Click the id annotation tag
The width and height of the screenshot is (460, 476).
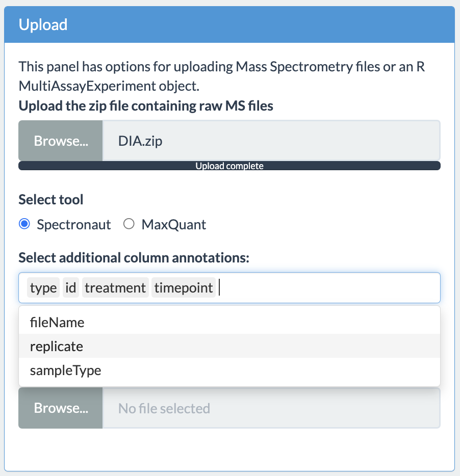click(x=70, y=287)
